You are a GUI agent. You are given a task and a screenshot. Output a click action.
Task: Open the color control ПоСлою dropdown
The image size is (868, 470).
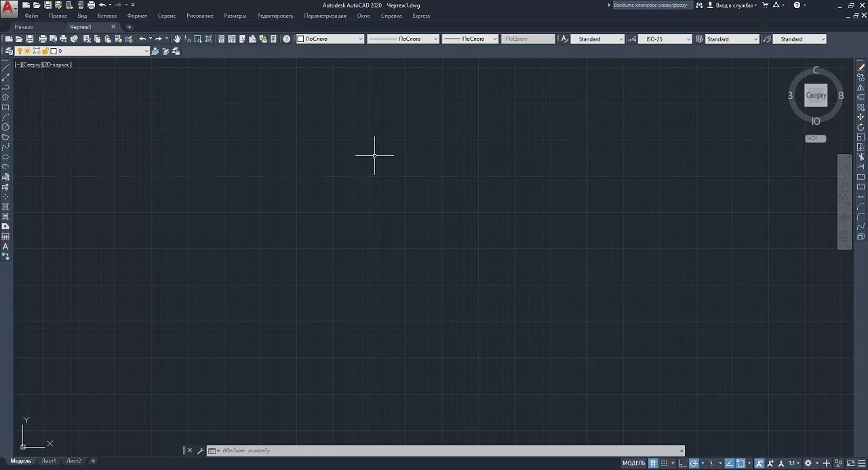pos(330,39)
